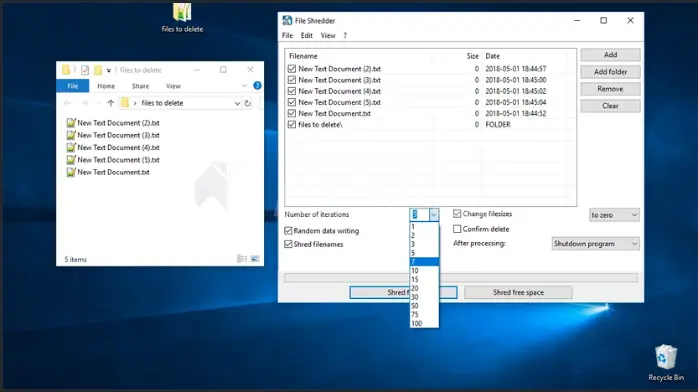Uncheck New Text Document (2).txt in shredder list
Image resolution: width=698 pixels, height=392 pixels.
[x=292, y=69]
